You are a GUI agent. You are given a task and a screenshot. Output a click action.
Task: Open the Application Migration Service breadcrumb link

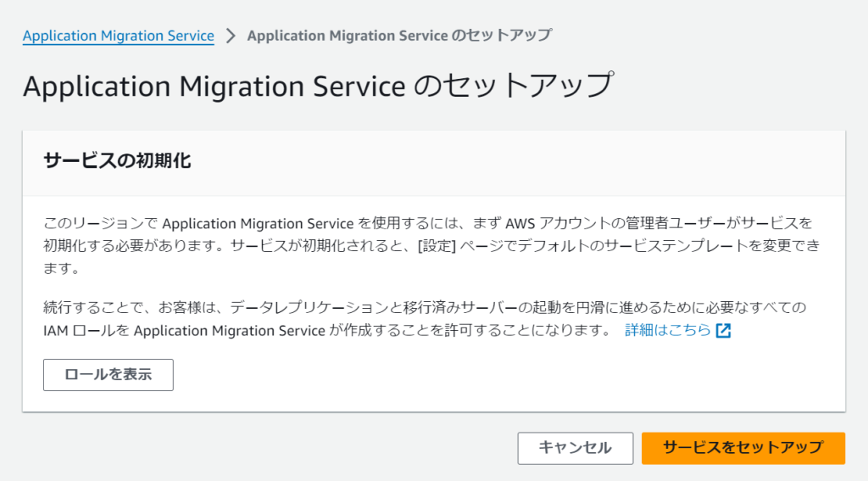[x=119, y=36]
